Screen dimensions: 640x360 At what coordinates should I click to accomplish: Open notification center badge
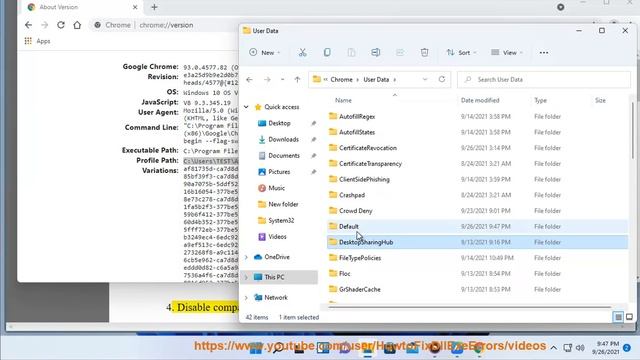tap(627, 348)
